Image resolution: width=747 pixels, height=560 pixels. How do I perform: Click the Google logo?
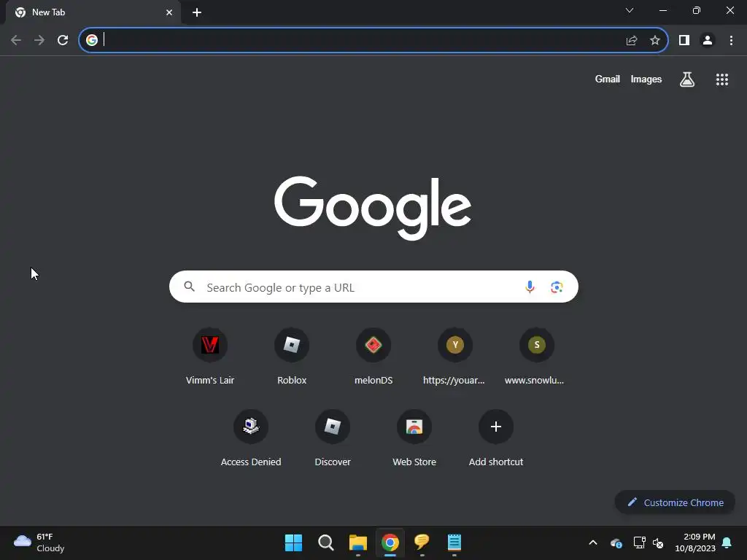[x=373, y=208]
